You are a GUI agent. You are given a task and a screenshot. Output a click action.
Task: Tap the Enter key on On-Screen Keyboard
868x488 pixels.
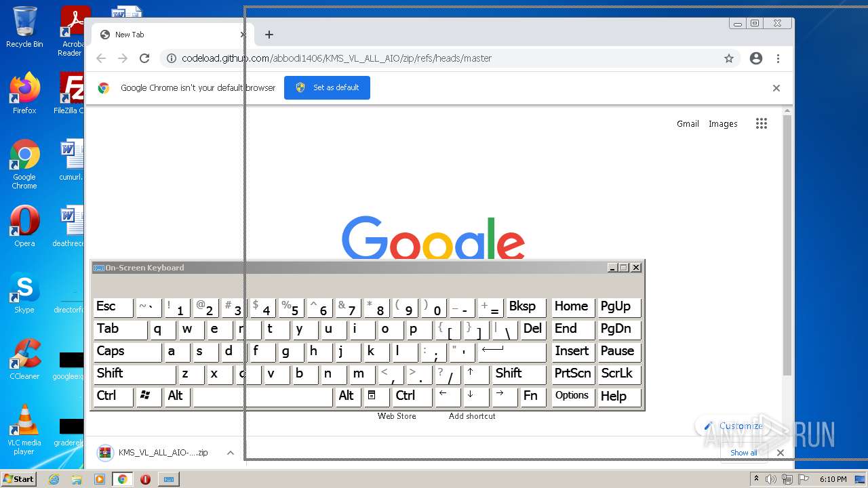pyautogui.click(x=512, y=352)
